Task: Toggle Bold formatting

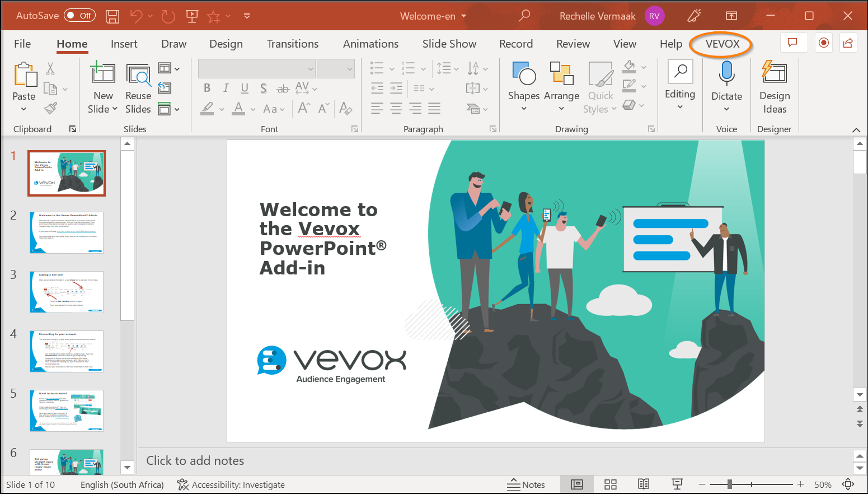Action: [207, 88]
